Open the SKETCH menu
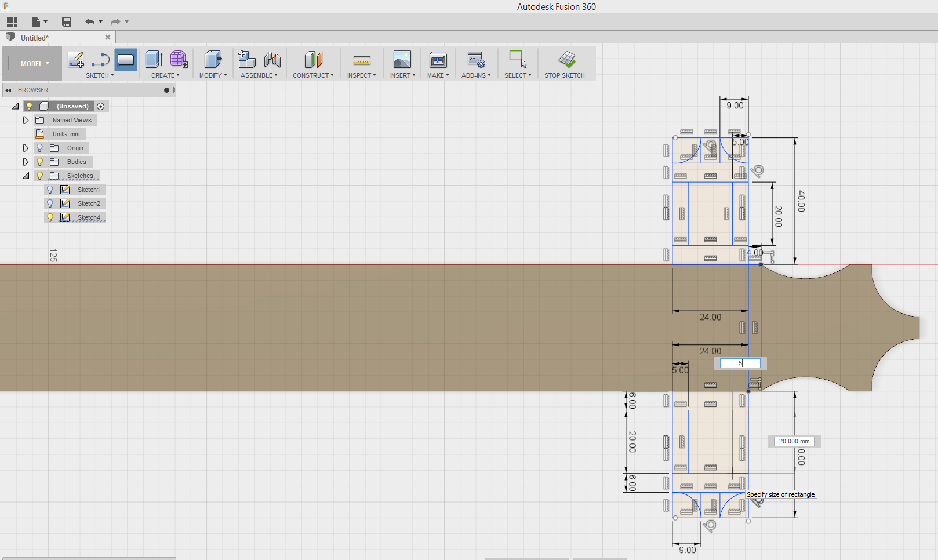Image resolution: width=938 pixels, height=560 pixels. pyautogui.click(x=100, y=75)
